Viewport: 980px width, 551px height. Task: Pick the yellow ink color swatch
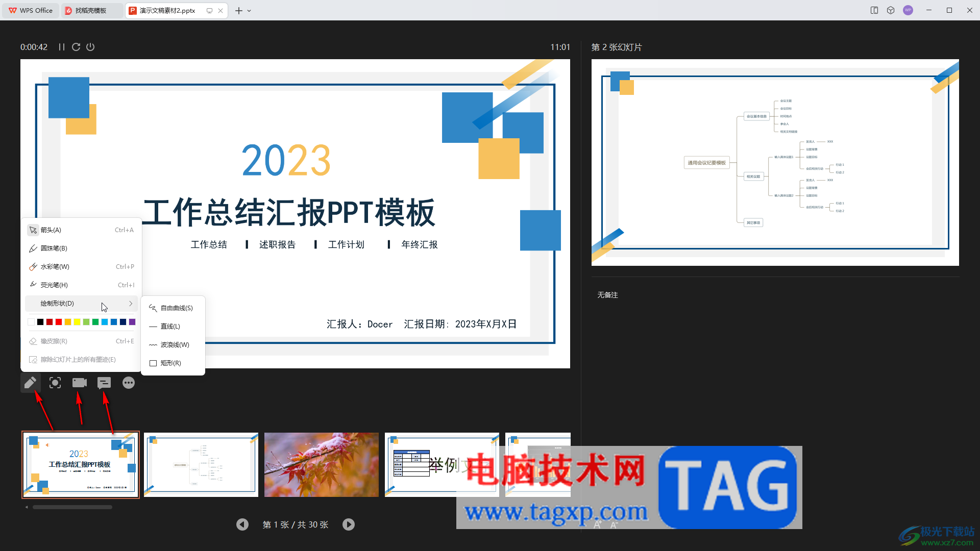point(77,322)
